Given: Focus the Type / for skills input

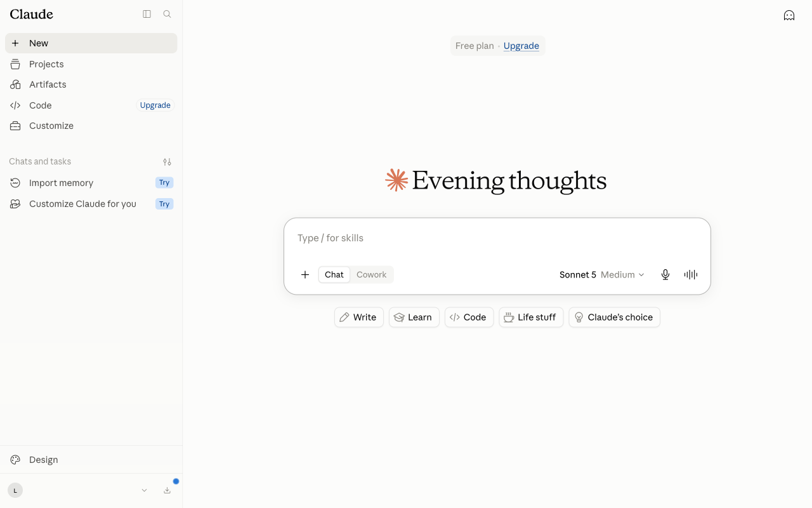Looking at the screenshot, I should [x=497, y=238].
